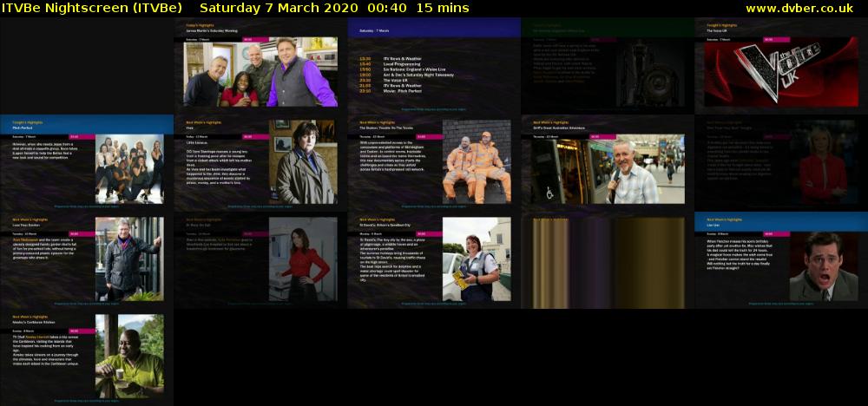
Task: Click the Ainsley's Caribbean Kitchen title
Action: coord(34,323)
